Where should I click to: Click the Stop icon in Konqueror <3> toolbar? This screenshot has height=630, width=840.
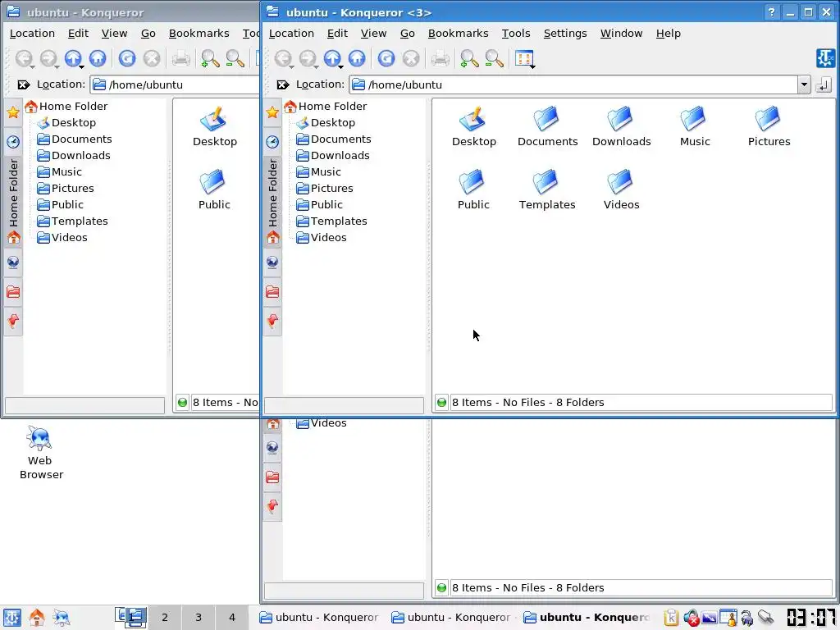click(411, 58)
